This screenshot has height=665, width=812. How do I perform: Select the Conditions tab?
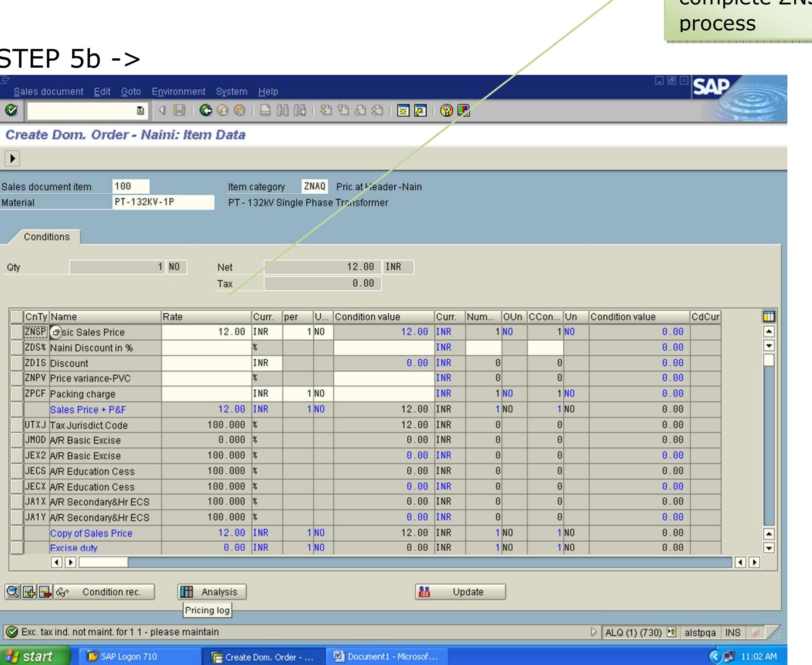click(47, 237)
